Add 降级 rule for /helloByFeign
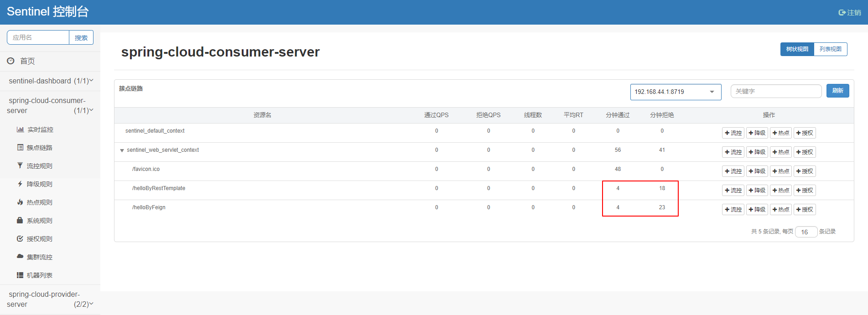868x315 pixels. 757,210
